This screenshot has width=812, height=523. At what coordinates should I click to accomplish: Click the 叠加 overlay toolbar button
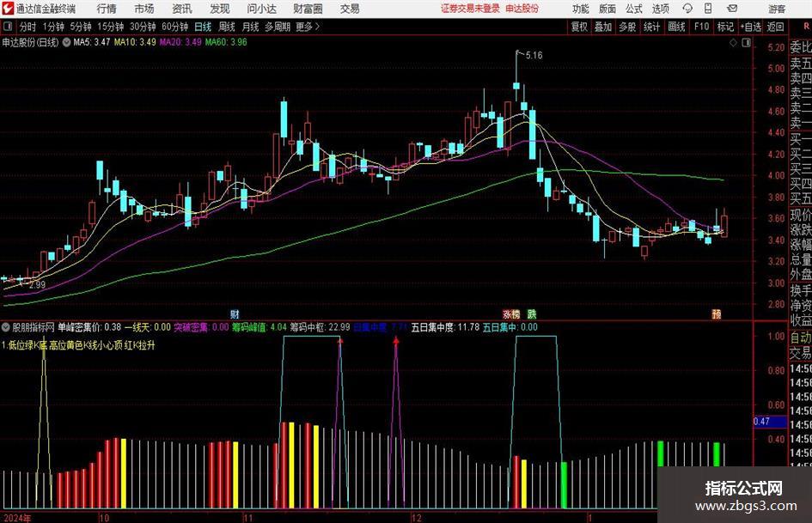pos(603,27)
